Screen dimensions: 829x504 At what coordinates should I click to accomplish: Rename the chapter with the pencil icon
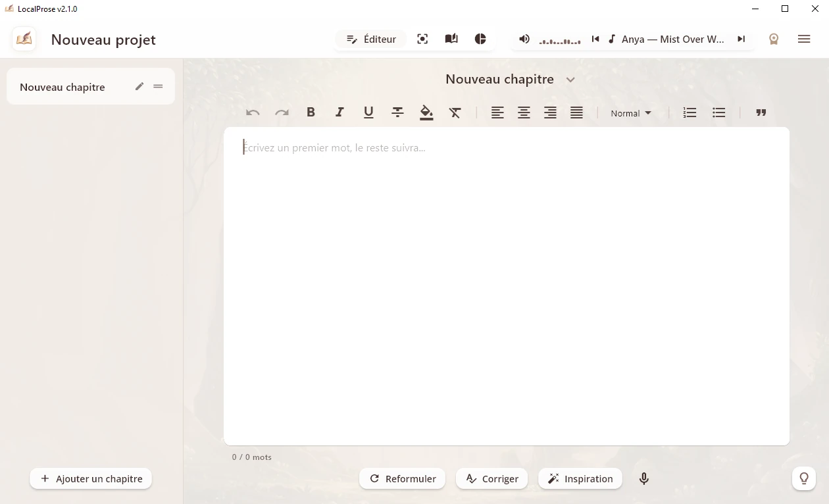point(139,86)
